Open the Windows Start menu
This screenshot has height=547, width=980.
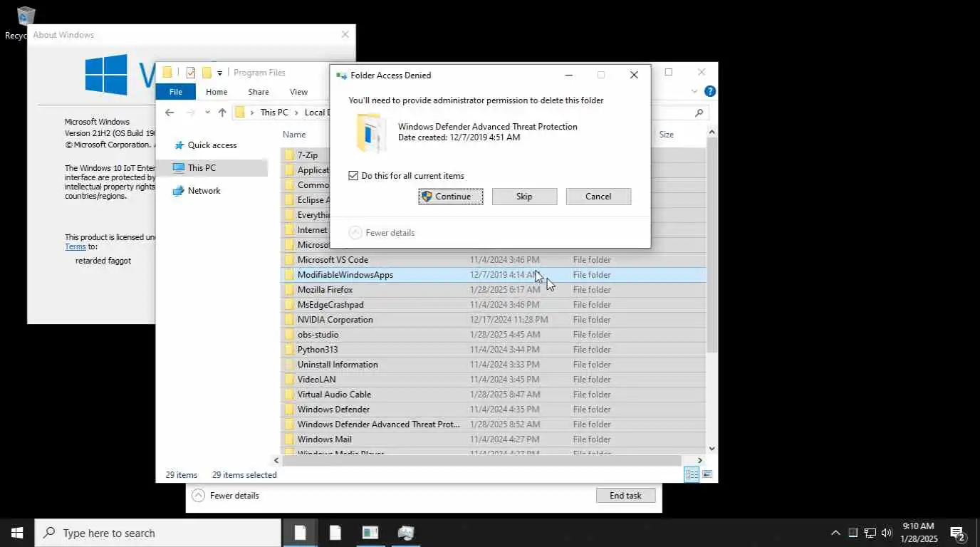point(17,533)
